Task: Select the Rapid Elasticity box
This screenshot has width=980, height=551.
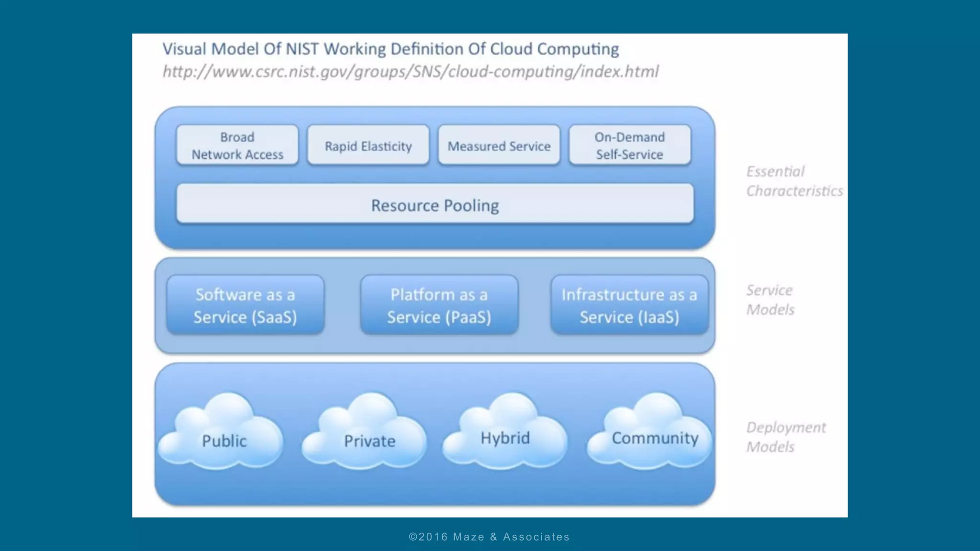Action: [x=368, y=145]
